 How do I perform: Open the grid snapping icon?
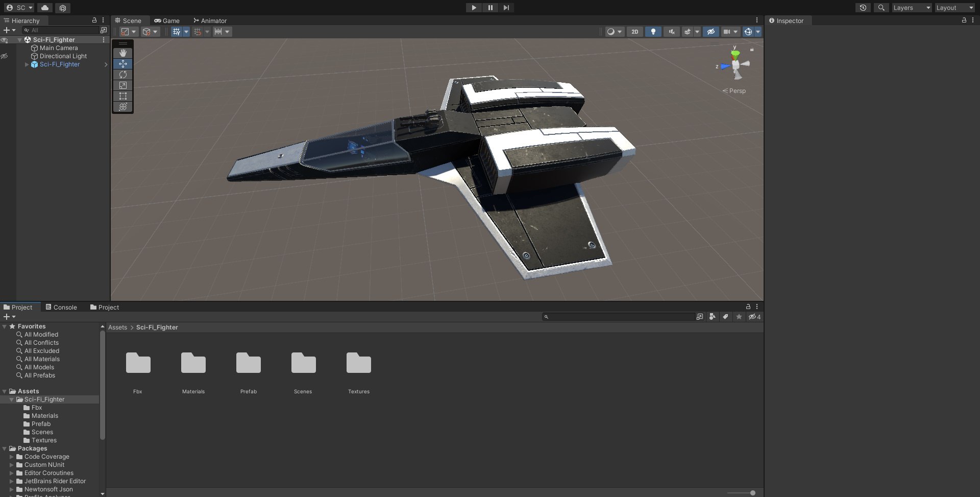point(198,32)
